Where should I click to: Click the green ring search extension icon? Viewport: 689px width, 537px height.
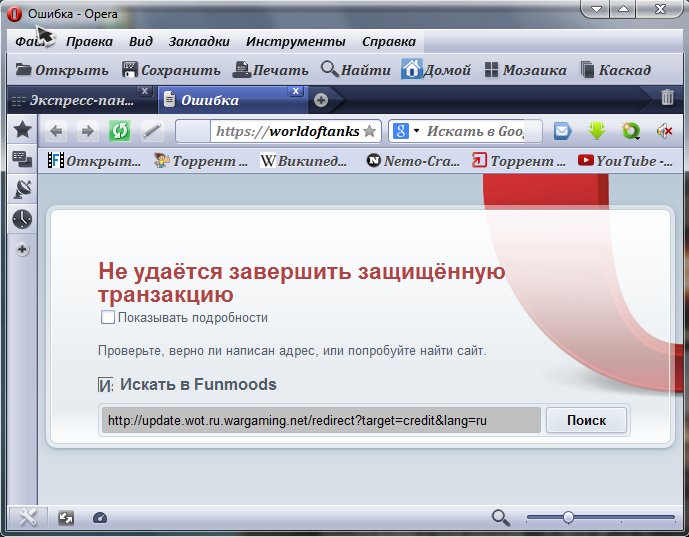pos(631,131)
